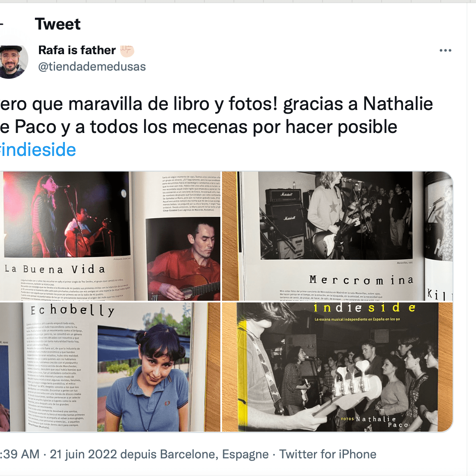Click the man in red shirt photo
476x476 pixels.
click(183, 259)
